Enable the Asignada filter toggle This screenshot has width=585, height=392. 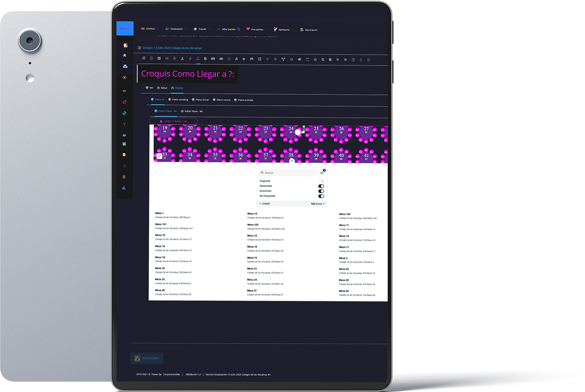(321, 181)
